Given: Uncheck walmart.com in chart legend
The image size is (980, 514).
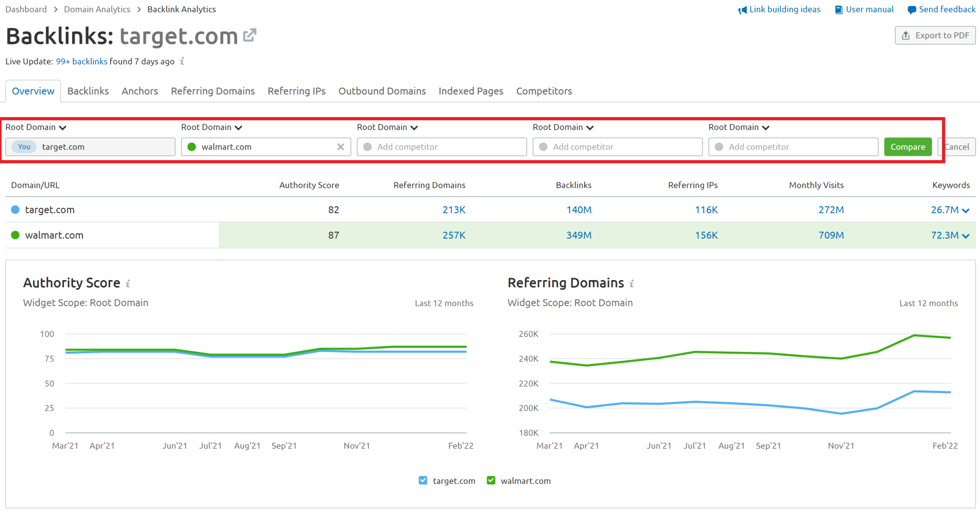Looking at the screenshot, I should 491,481.
